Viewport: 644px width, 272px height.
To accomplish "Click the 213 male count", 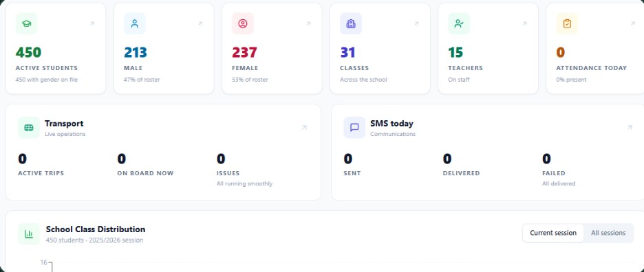I will click(136, 52).
